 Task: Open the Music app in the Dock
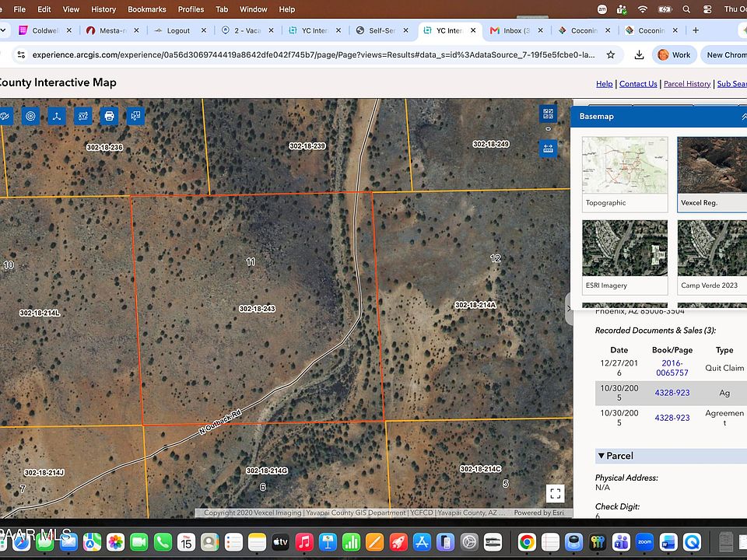coord(304,542)
